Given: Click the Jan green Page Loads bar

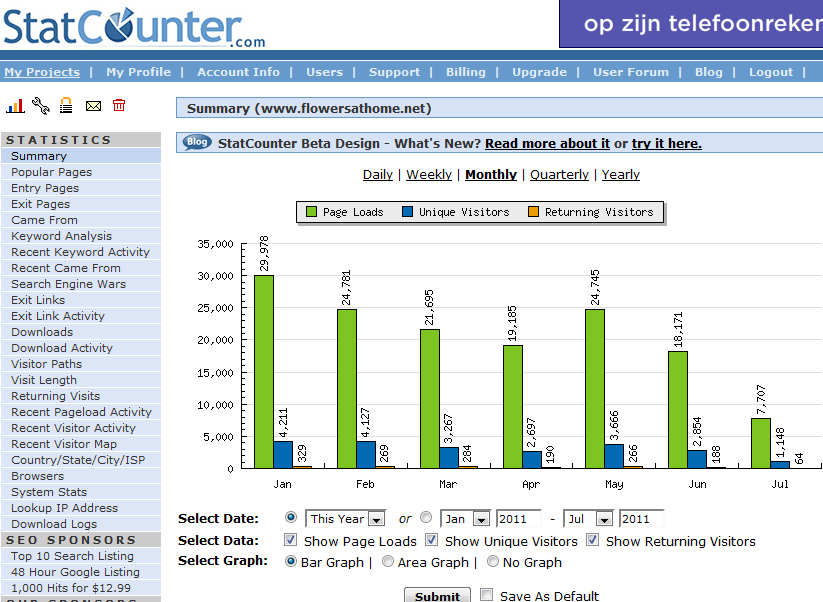Looking at the screenshot, I should 264,372.
